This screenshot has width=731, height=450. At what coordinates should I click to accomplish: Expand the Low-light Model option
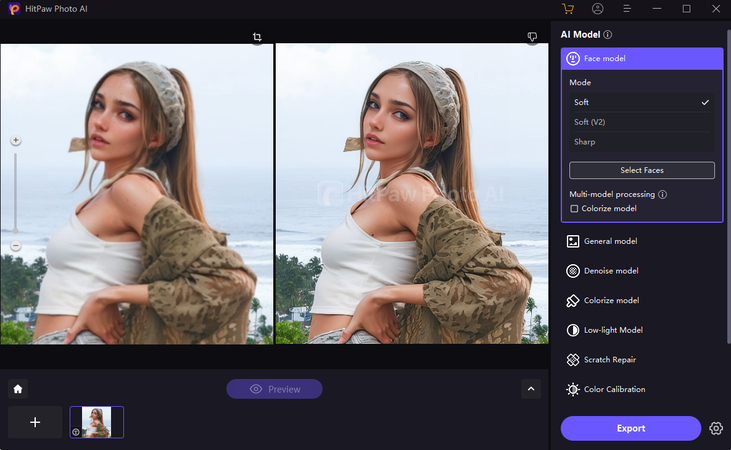click(642, 330)
